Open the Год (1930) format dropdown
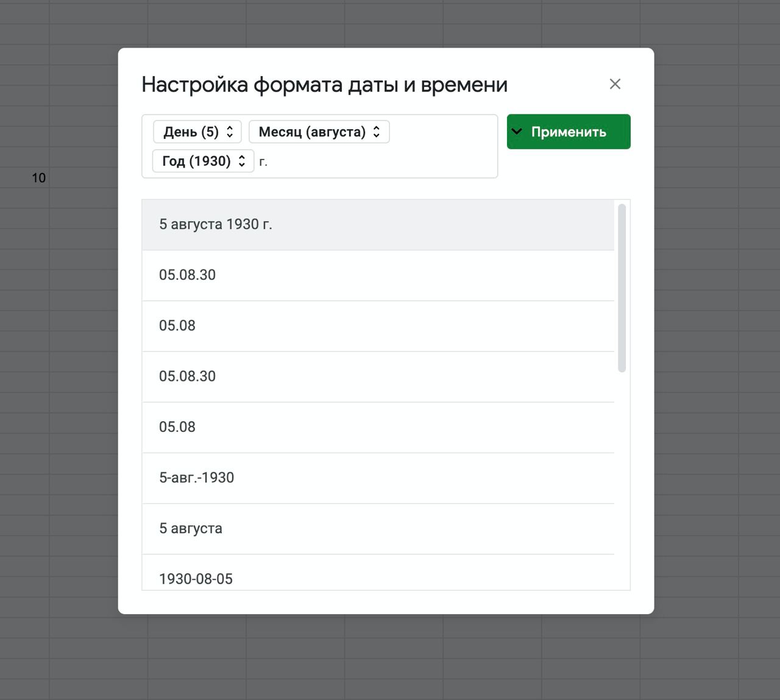780x700 pixels. pos(203,161)
